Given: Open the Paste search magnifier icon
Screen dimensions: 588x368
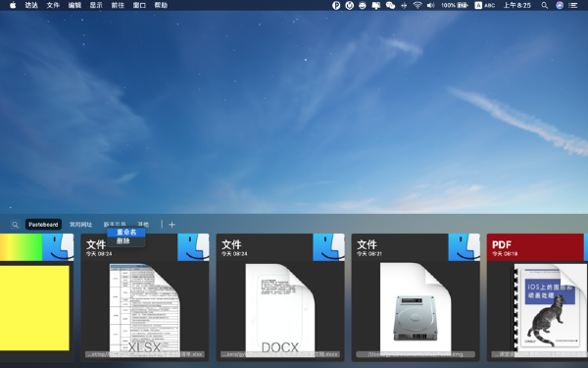Looking at the screenshot, I should click(15, 225).
